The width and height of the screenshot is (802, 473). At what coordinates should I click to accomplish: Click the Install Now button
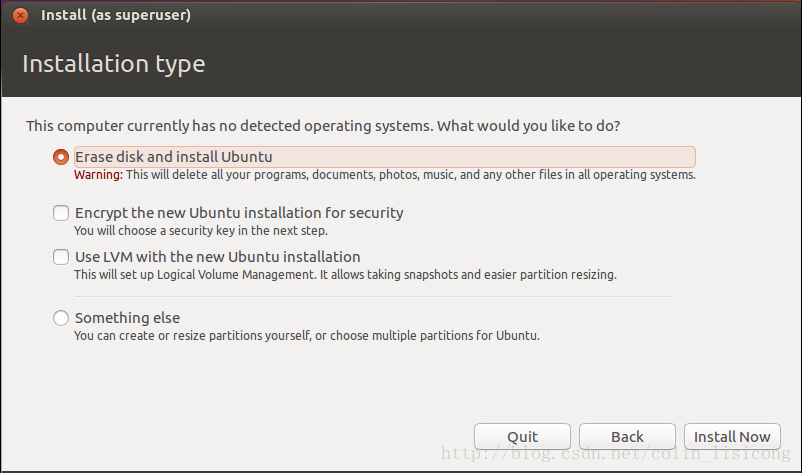pyautogui.click(x=732, y=436)
